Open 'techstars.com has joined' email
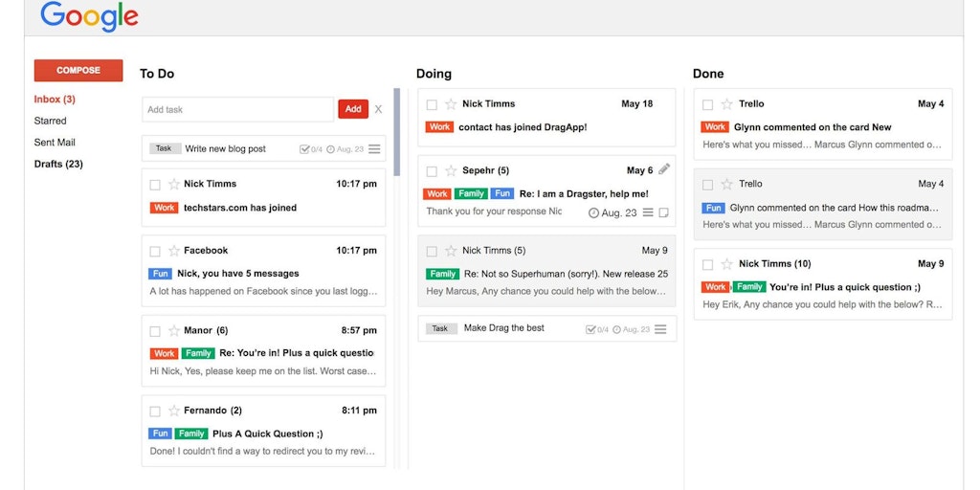The image size is (980, 490). click(240, 208)
